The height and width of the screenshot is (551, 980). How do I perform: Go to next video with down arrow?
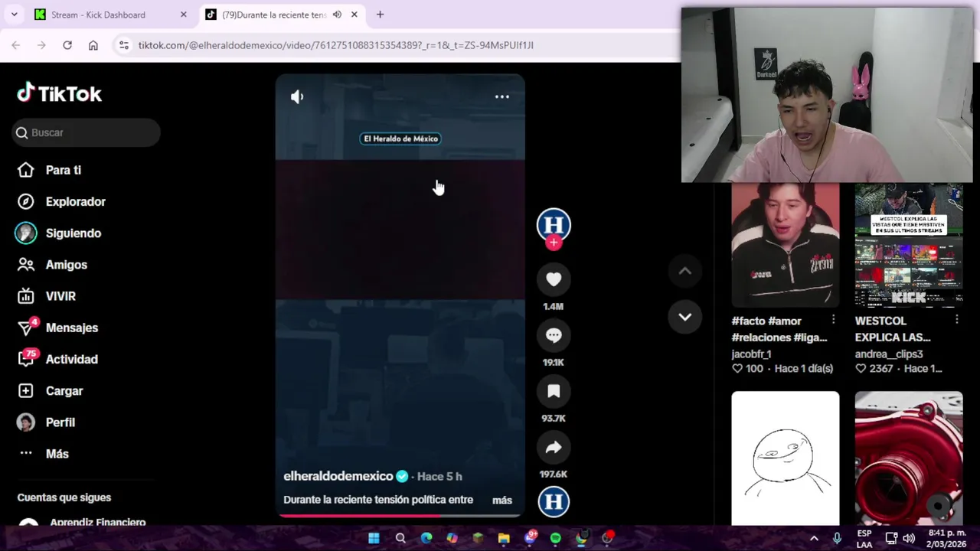point(685,317)
